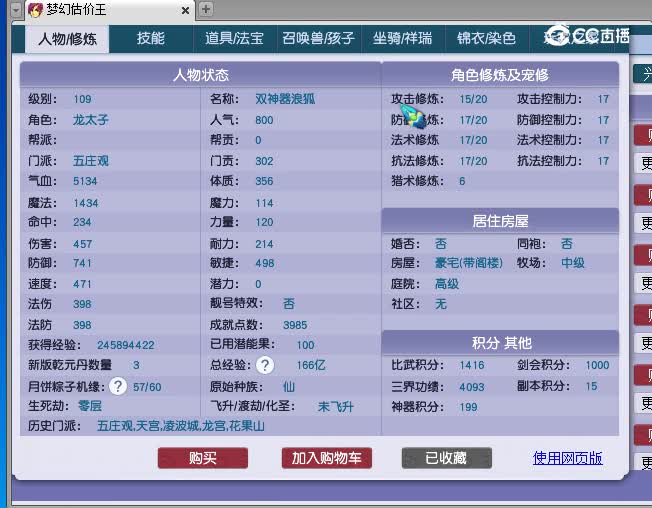This screenshot has width=652, height=508.
Task: Click the 三界功绩 value 4093
Action: pyautogui.click(x=472, y=387)
